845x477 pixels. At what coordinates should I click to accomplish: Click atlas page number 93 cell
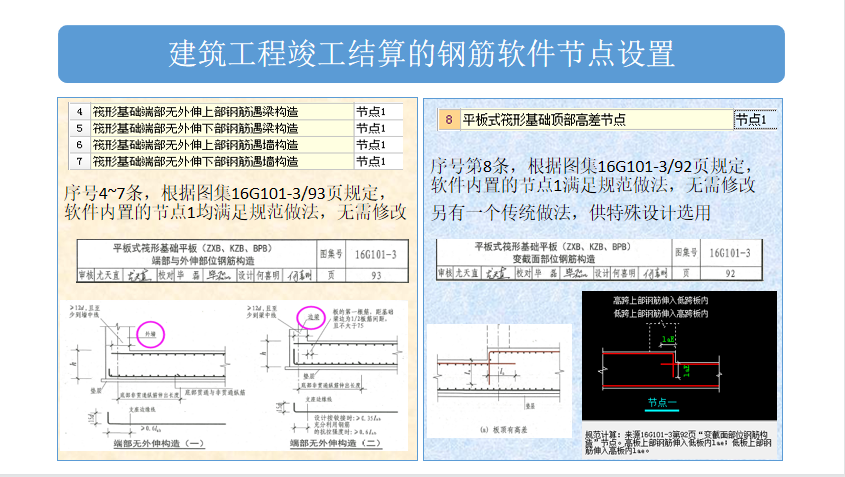pos(376,275)
